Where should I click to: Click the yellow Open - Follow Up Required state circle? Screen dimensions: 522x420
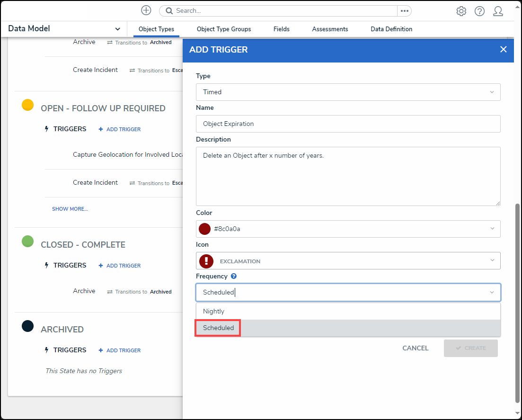tap(28, 105)
